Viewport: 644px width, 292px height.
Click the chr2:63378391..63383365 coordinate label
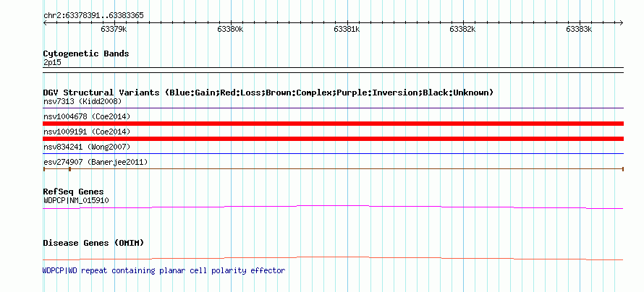click(x=93, y=16)
